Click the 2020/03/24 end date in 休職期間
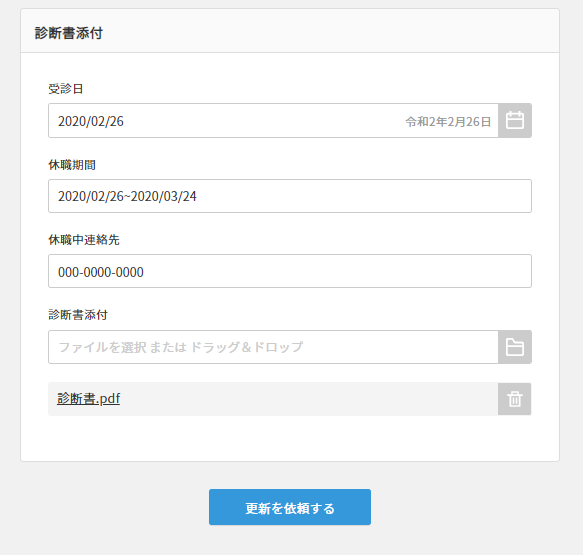 pyautogui.click(x=164, y=196)
